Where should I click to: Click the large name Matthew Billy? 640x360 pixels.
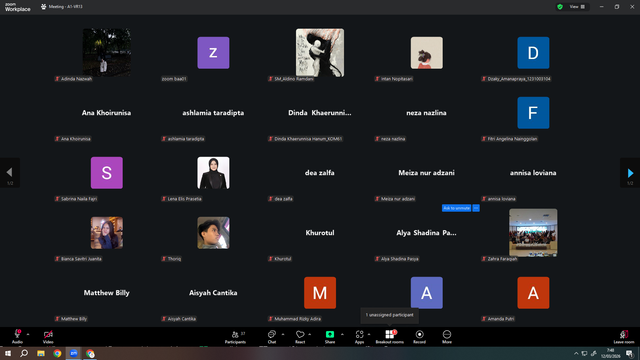click(x=107, y=293)
